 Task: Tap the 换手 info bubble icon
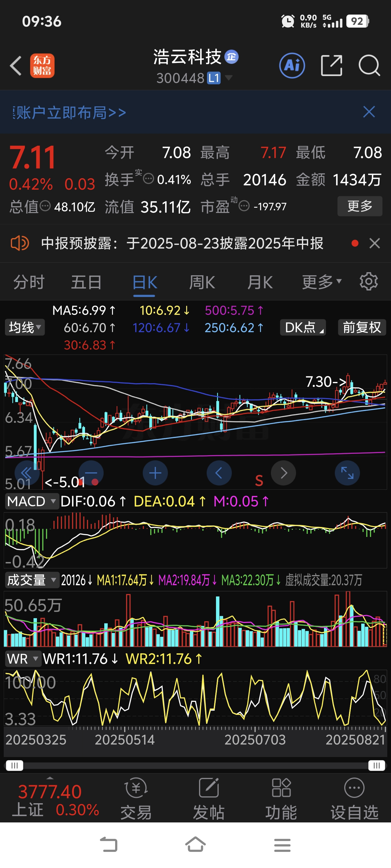click(x=148, y=179)
